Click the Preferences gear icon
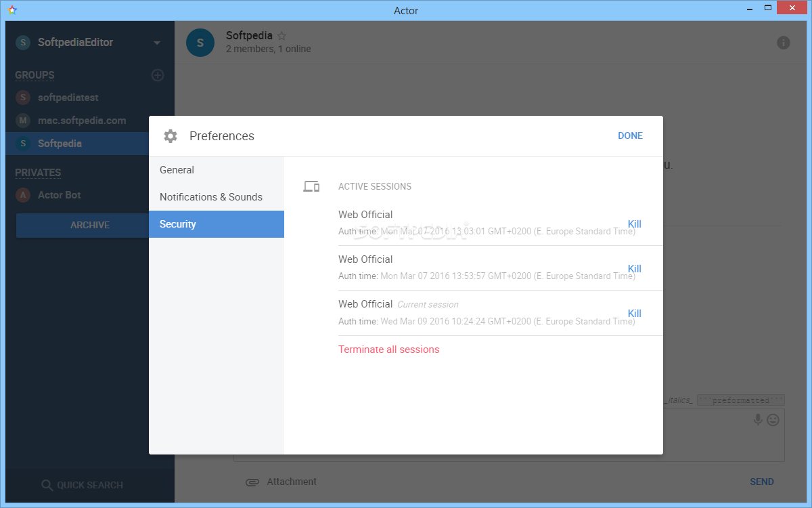812x508 pixels. point(171,136)
